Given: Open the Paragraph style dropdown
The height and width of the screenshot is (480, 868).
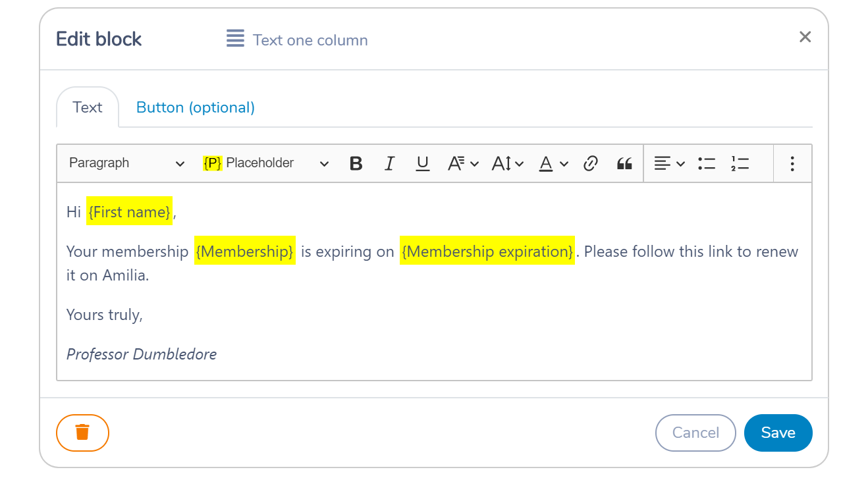Looking at the screenshot, I should (127, 163).
